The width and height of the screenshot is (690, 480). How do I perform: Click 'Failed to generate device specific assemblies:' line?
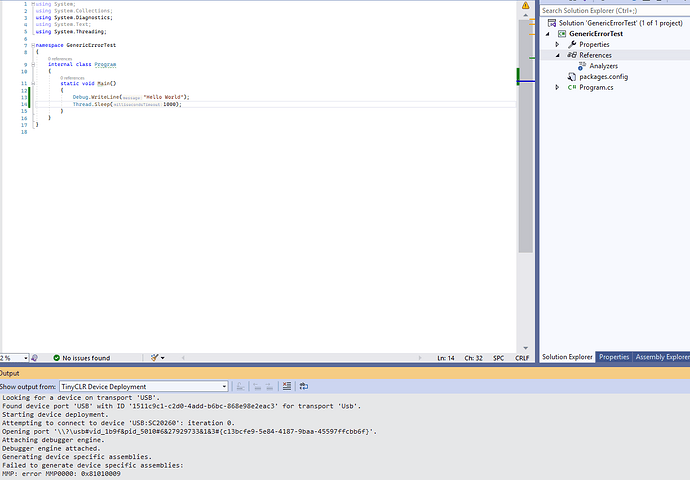point(92,465)
